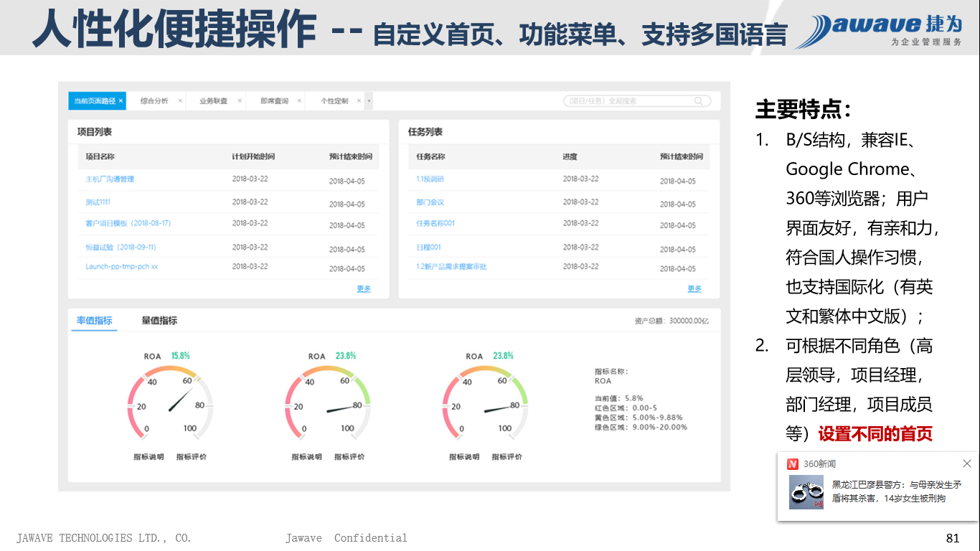The image size is (980, 551).
Task: Click the magnifier icon in global search
Action: pos(698,101)
